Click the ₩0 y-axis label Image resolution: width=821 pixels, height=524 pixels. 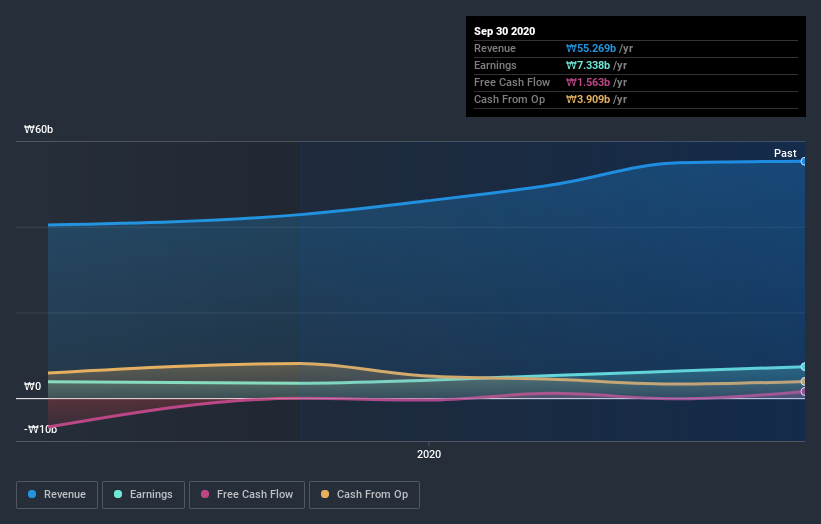(x=32, y=386)
